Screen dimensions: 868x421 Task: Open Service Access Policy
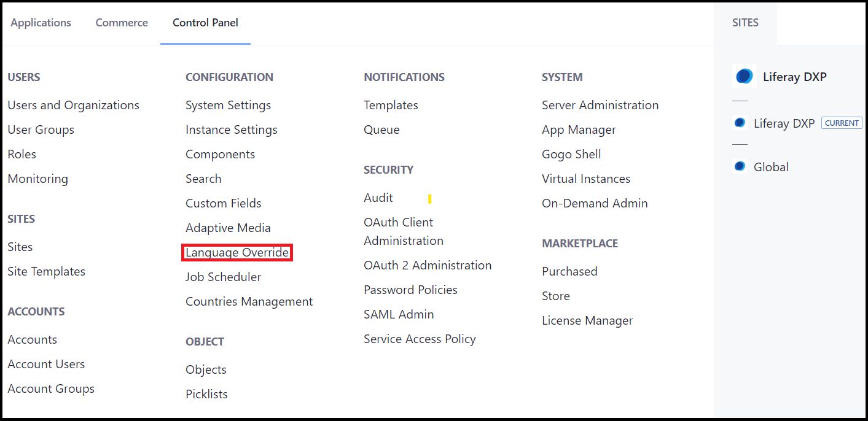click(x=420, y=339)
